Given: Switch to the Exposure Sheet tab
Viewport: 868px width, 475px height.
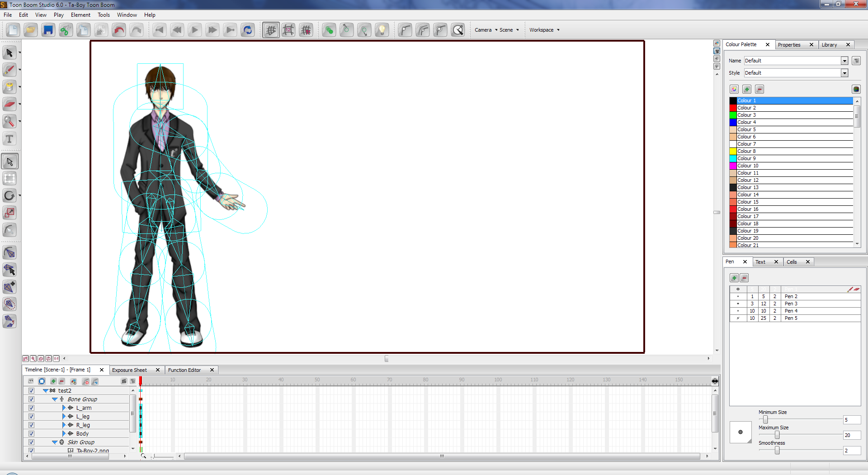Looking at the screenshot, I should [x=130, y=370].
